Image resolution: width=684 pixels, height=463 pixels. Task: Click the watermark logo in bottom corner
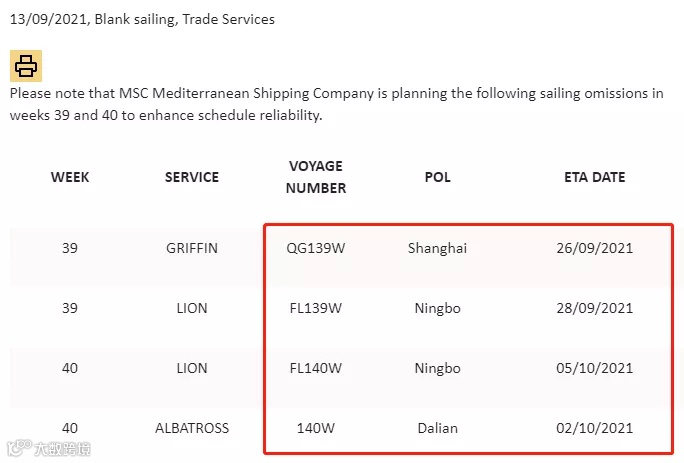pos(48,448)
